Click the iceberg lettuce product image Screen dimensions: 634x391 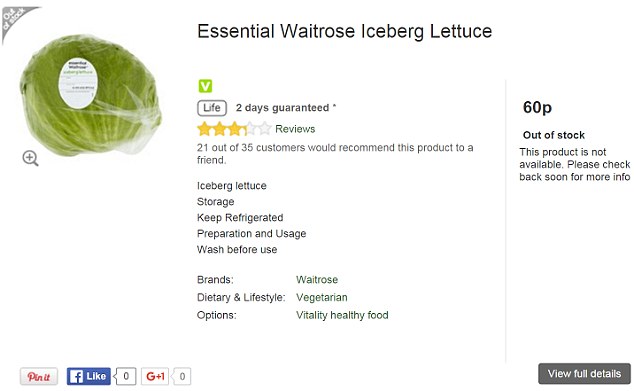point(91,95)
